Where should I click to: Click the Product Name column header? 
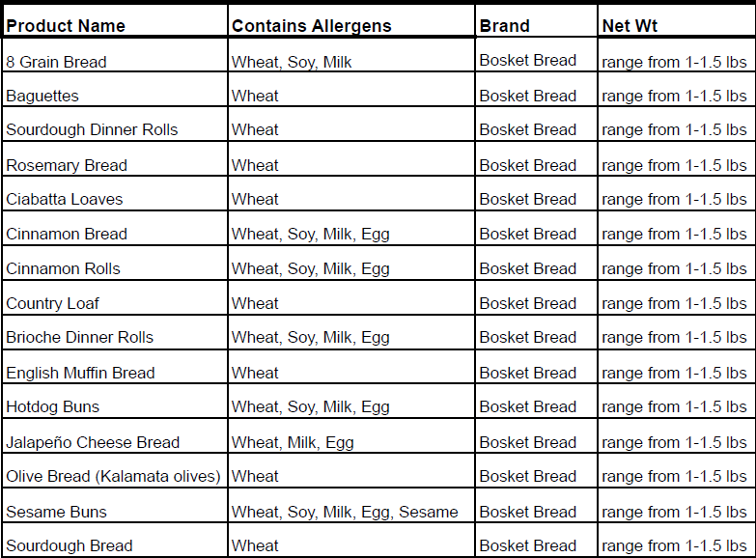pyautogui.click(x=66, y=26)
